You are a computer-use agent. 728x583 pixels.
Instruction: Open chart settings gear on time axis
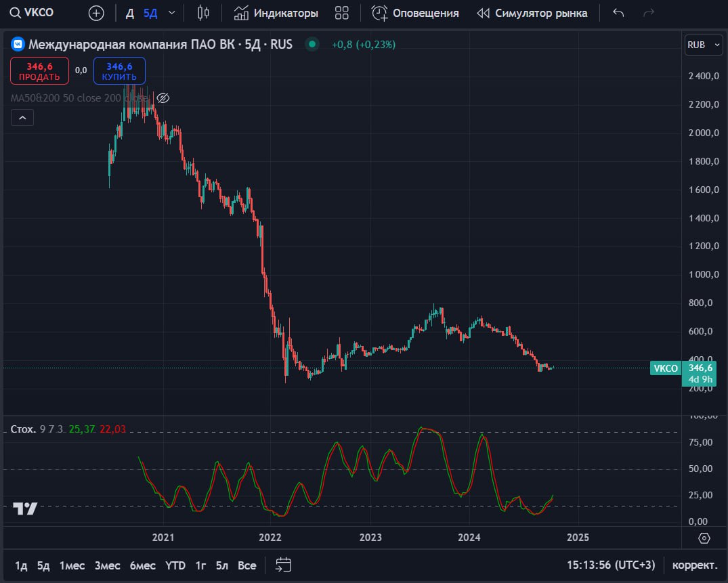[704, 538]
